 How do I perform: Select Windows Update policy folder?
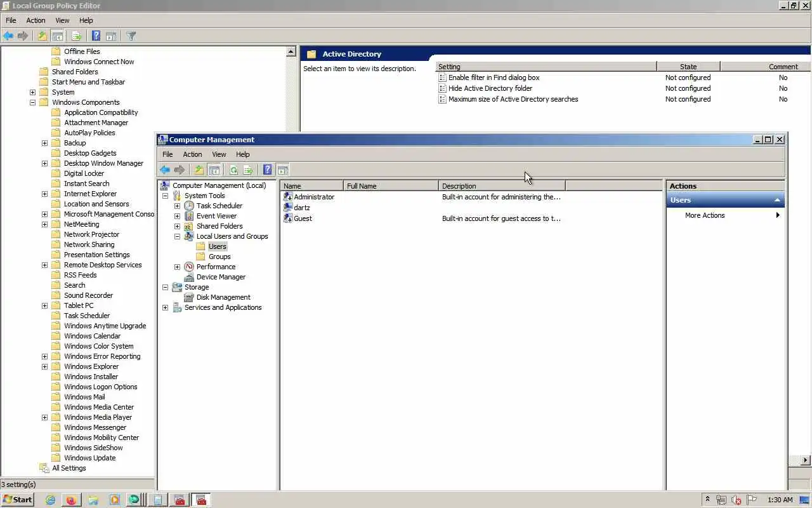(89, 458)
